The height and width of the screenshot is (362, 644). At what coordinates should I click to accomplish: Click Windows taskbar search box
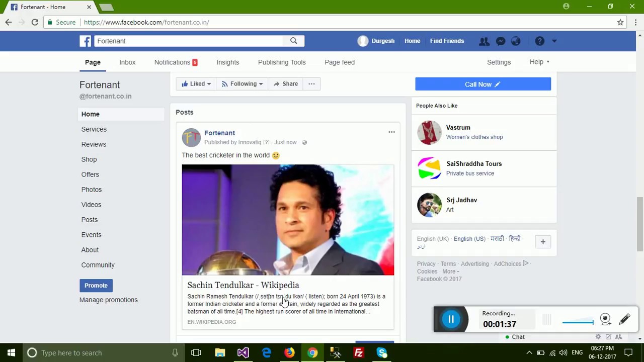click(103, 353)
